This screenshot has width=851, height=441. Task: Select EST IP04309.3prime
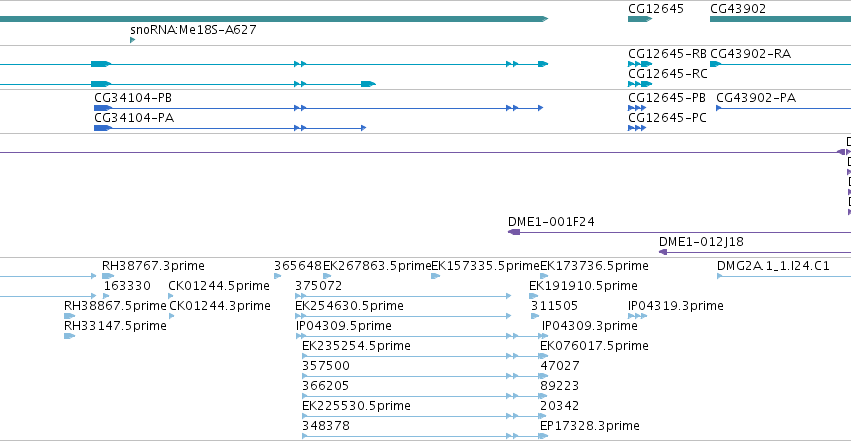[589, 326]
